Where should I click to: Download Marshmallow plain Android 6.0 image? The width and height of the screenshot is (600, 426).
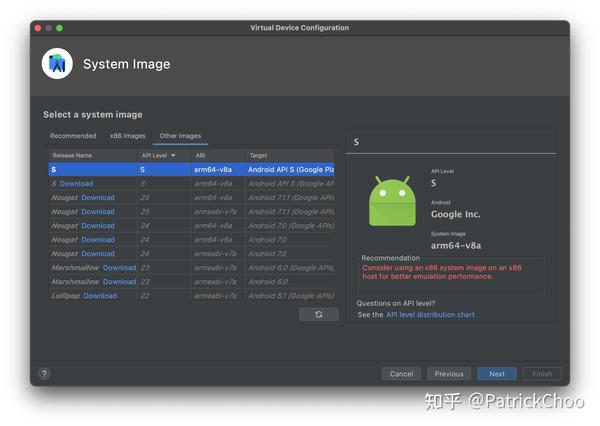119,282
